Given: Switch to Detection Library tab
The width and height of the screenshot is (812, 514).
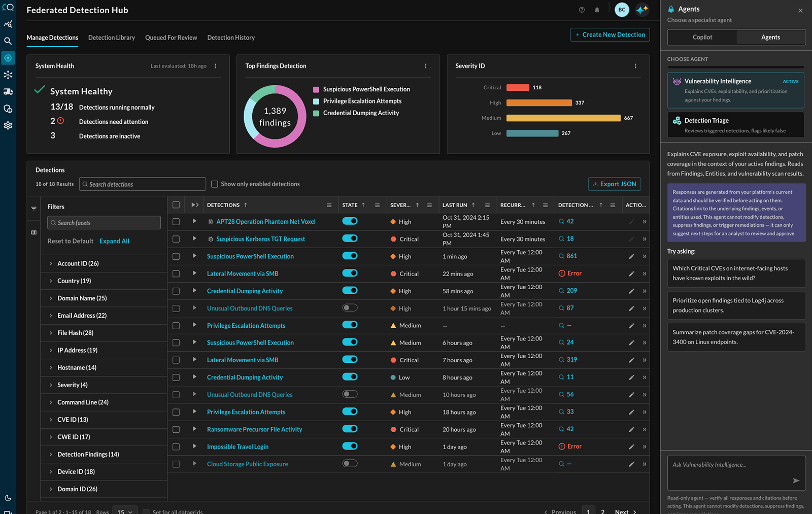Looking at the screenshot, I should click(112, 38).
